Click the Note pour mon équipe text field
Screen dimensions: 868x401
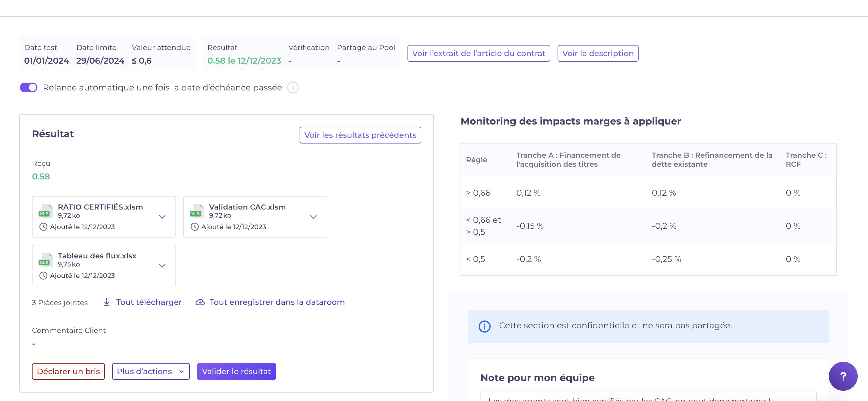[x=648, y=397]
